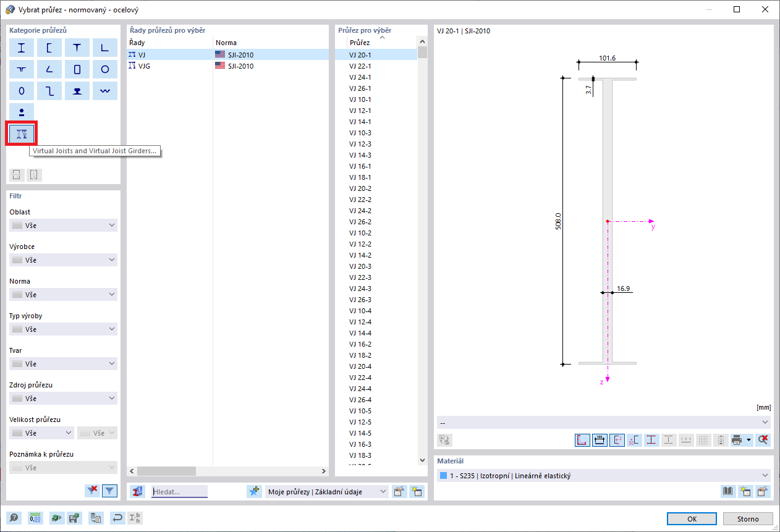780x532 pixels.
Task: Expand the Norma filter dropdown
Action: click(x=63, y=295)
